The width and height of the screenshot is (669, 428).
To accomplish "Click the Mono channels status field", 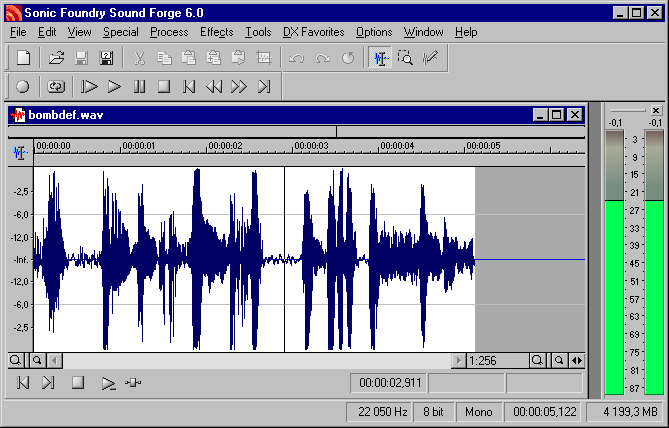I will (x=478, y=411).
